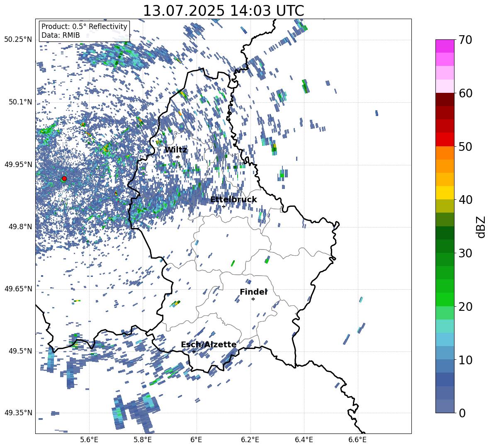Click the 'Data: RMIB' text
This screenshot has width=491, height=448.
coord(61,35)
